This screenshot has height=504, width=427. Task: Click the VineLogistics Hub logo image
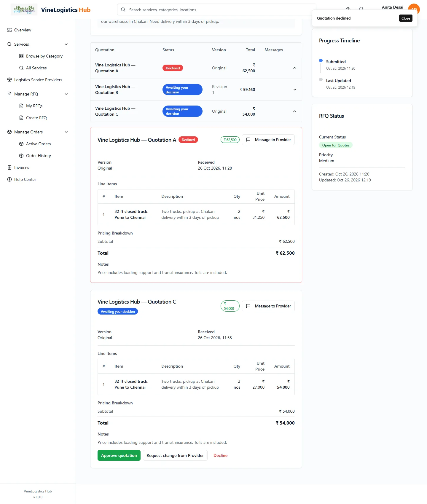24,9
